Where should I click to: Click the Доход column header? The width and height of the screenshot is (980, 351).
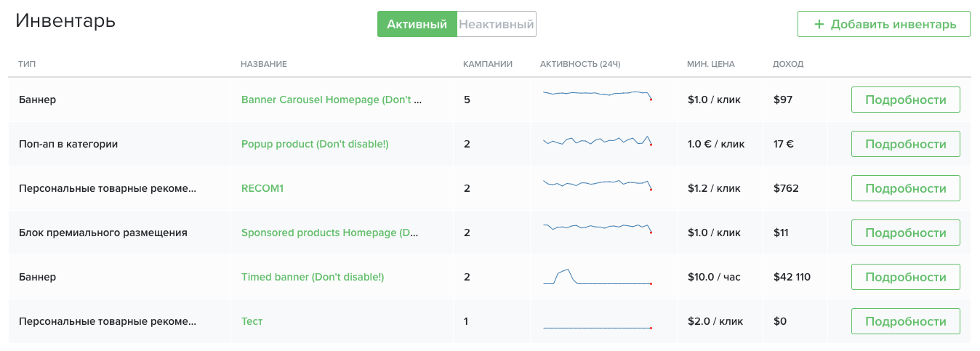[788, 64]
